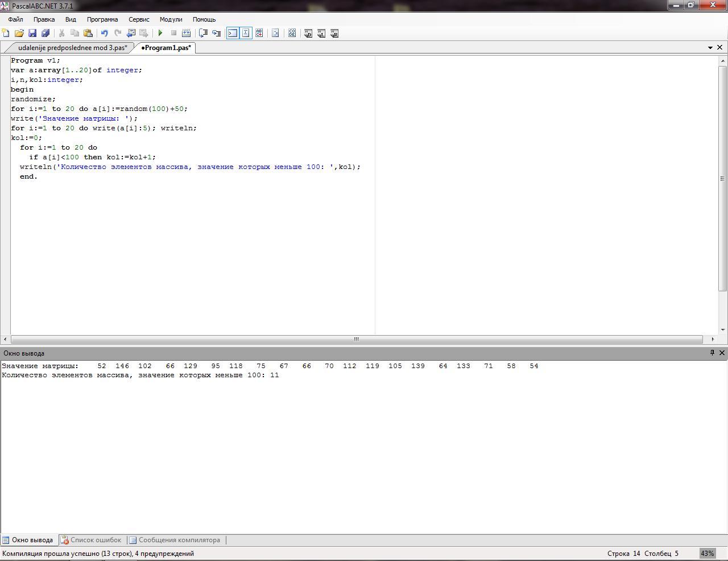This screenshot has height=561, width=728.
Task: Open the Модули menu
Action: [x=171, y=19]
